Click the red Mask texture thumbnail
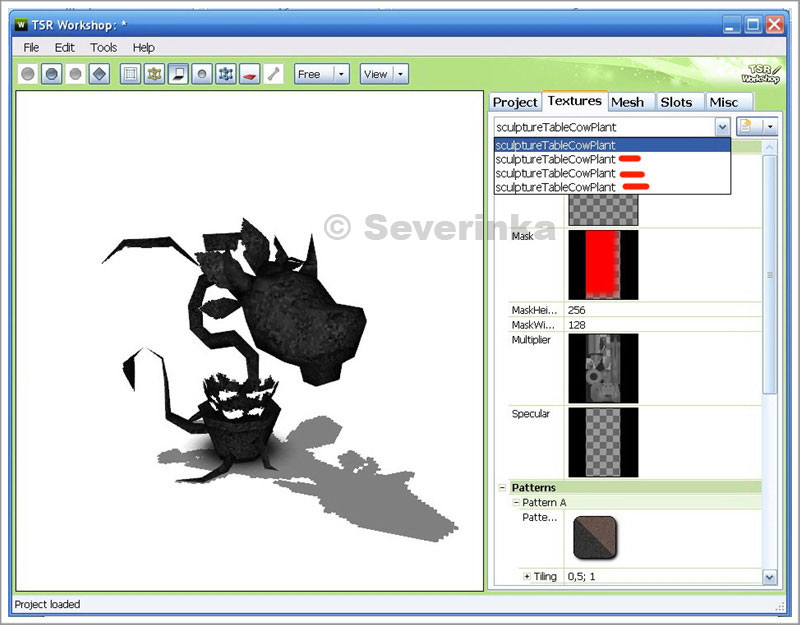This screenshot has height=625, width=800. (603, 264)
